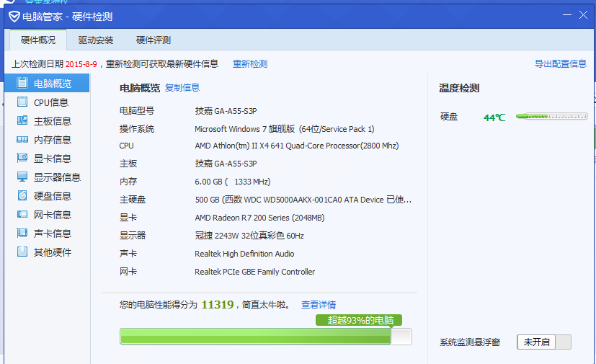Viewport: 596px width, 364px height.
Task: Select 显卡信息 in the sidebar
Action: pyautogui.click(x=47, y=159)
